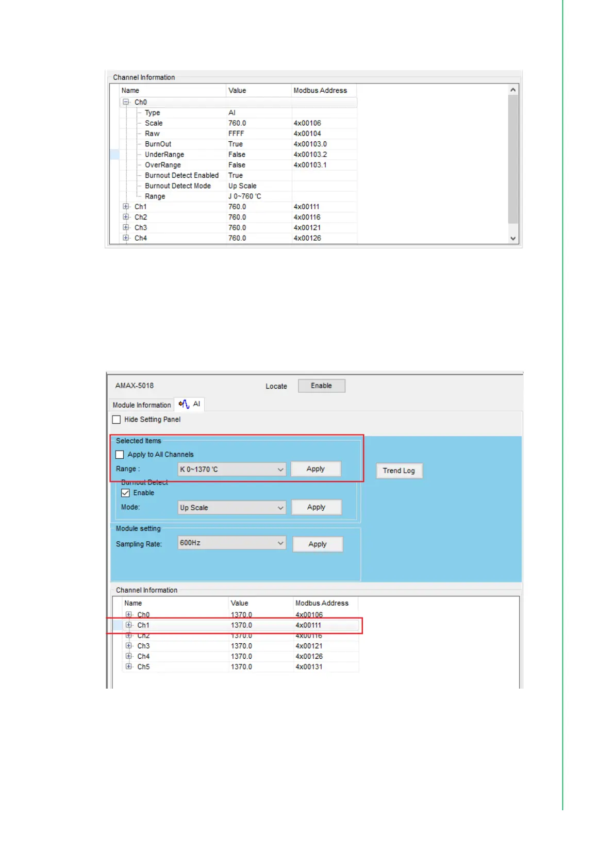Click the Enable button next to Locate
Viewport: 614px width, 868px height.
click(x=321, y=386)
